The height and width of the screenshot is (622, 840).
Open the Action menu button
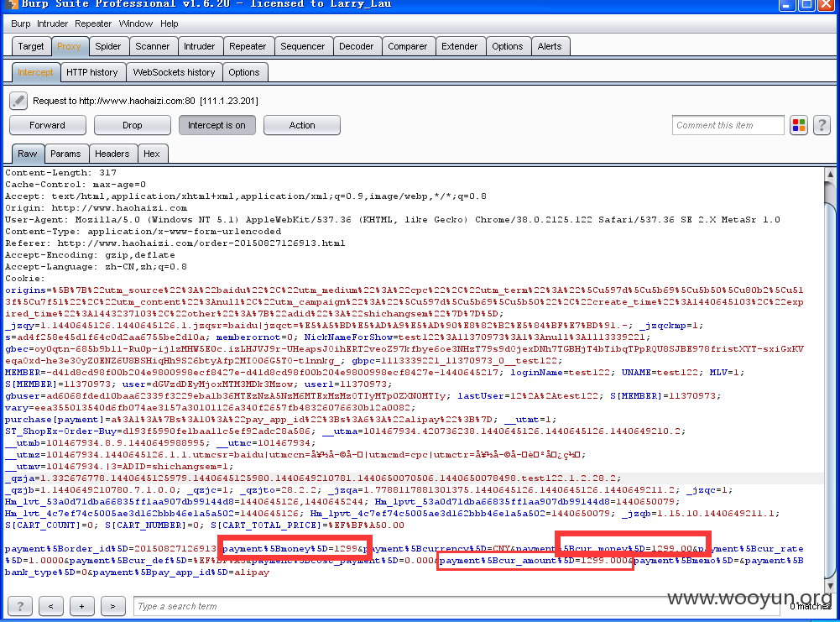coord(302,125)
